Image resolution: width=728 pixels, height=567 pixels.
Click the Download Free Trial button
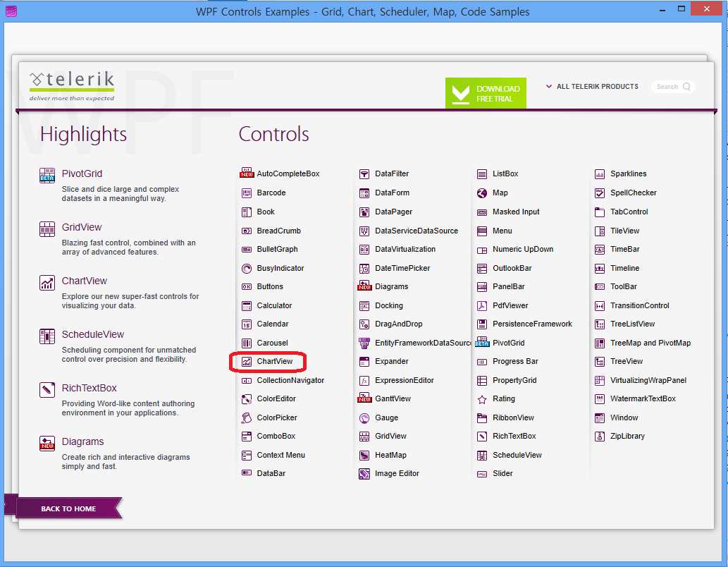[x=486, y=93]
